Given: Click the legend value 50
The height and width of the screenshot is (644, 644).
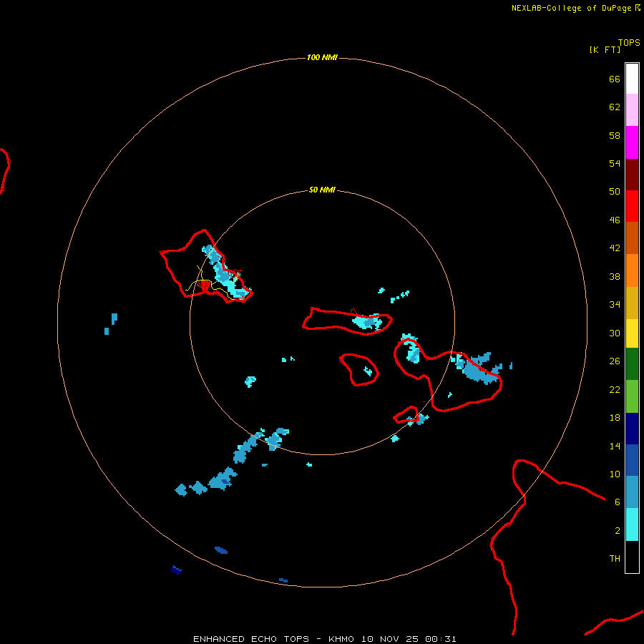Looking at the screenshot, I should click(615, 192).
